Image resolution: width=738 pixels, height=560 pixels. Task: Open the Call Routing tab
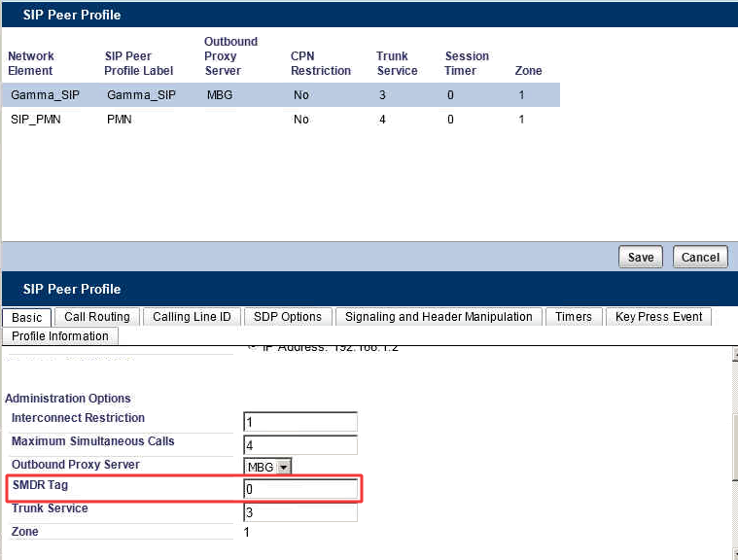click(97, 317)
